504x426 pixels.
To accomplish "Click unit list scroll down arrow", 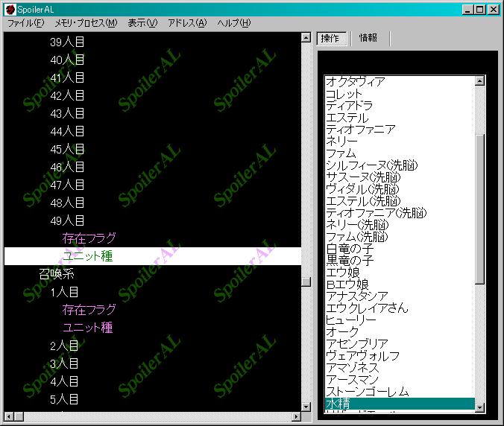I will [479, 407].
